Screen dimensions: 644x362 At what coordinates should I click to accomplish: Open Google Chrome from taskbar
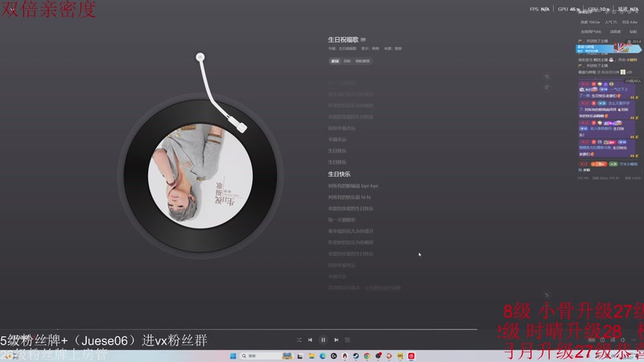point(367,356)
